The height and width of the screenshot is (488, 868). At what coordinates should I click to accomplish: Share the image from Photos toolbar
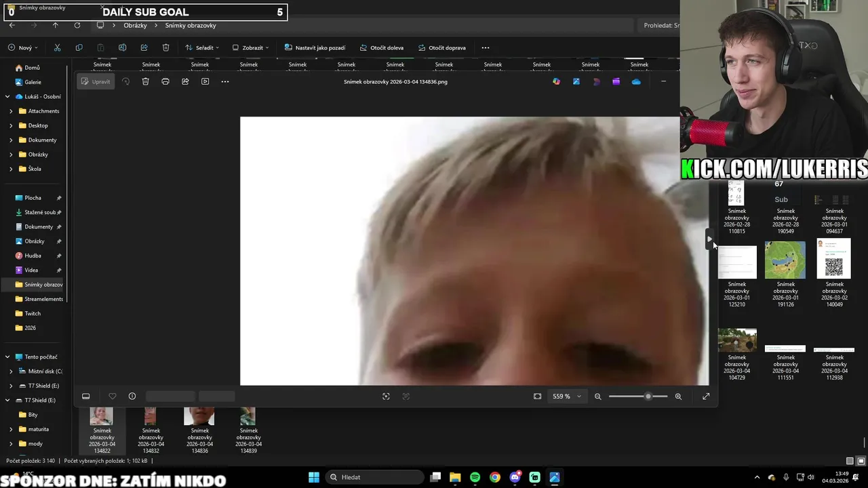(x=185, y=81)
